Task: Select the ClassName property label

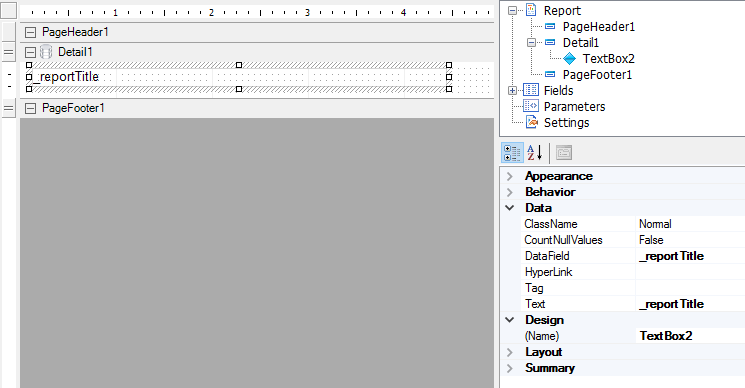Action: click(551, 224)
